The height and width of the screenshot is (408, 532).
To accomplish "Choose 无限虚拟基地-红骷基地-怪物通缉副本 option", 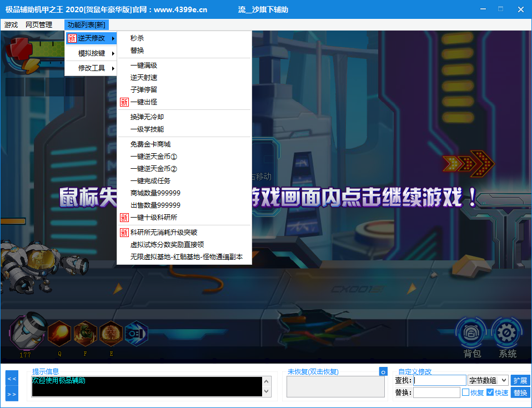I will point(184,257).
